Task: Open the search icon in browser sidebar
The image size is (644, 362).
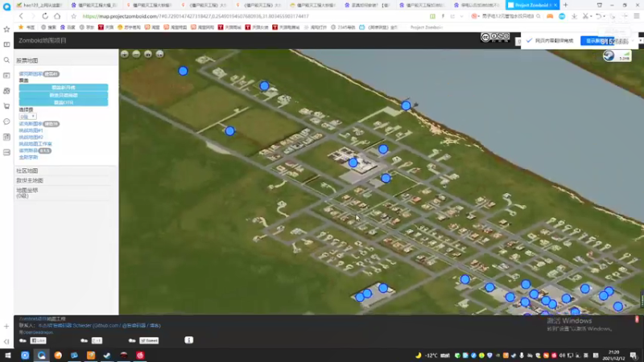Action: click(6, 60)
